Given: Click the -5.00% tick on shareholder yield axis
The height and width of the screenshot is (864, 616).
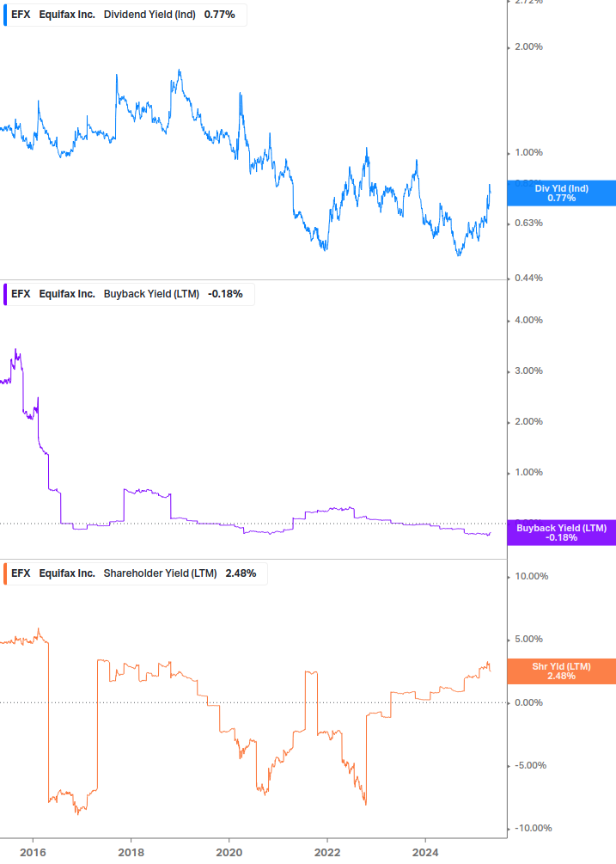Looking at the screenshot, I should point(530,765).
